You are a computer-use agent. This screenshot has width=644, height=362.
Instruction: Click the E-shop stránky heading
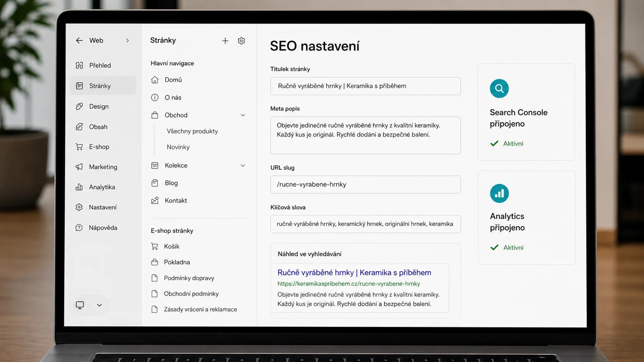[172, 231]
